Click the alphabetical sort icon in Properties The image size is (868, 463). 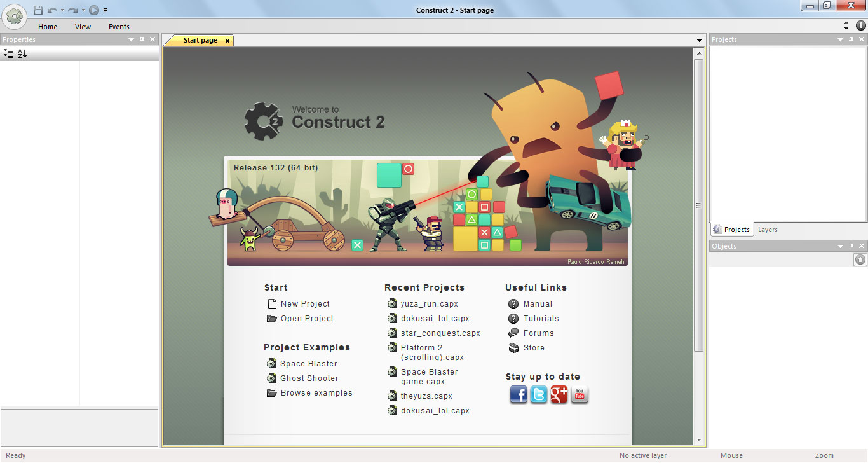click(22, 54)
